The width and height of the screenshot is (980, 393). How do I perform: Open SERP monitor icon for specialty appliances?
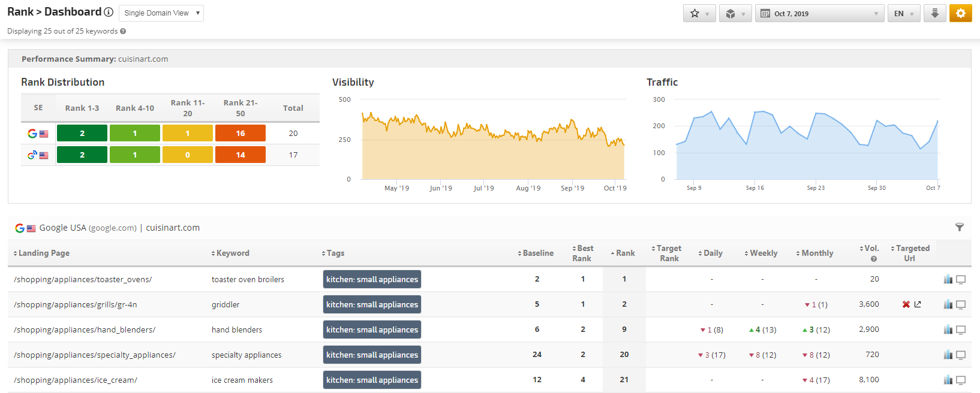point(961,355)
